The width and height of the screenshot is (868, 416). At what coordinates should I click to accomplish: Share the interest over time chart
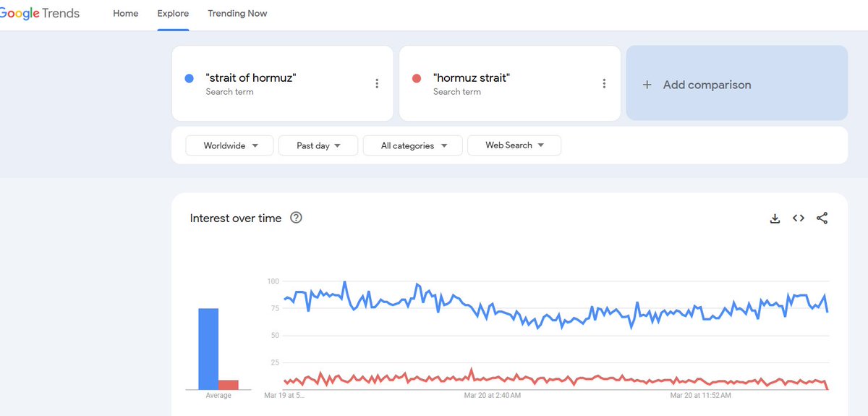click(x=822, y=218)
